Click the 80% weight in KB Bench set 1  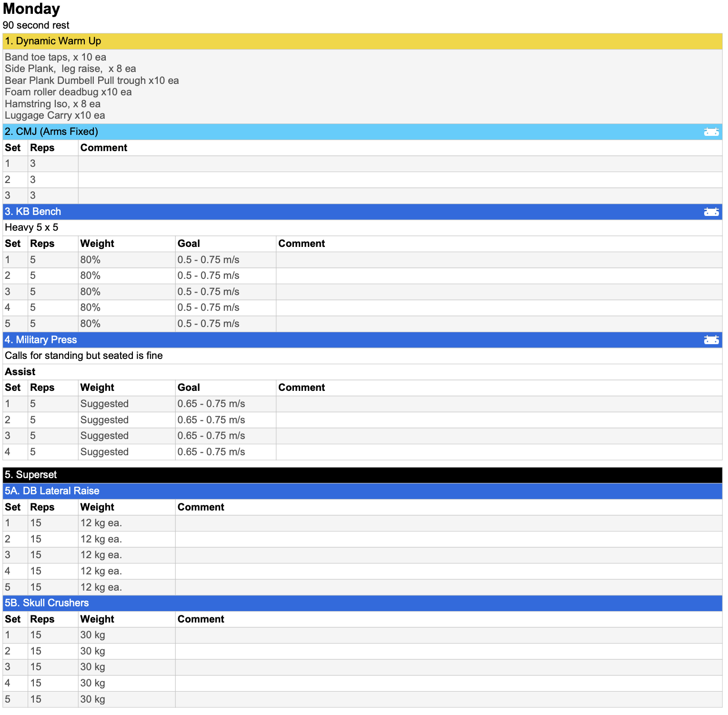tap(91, 260)
